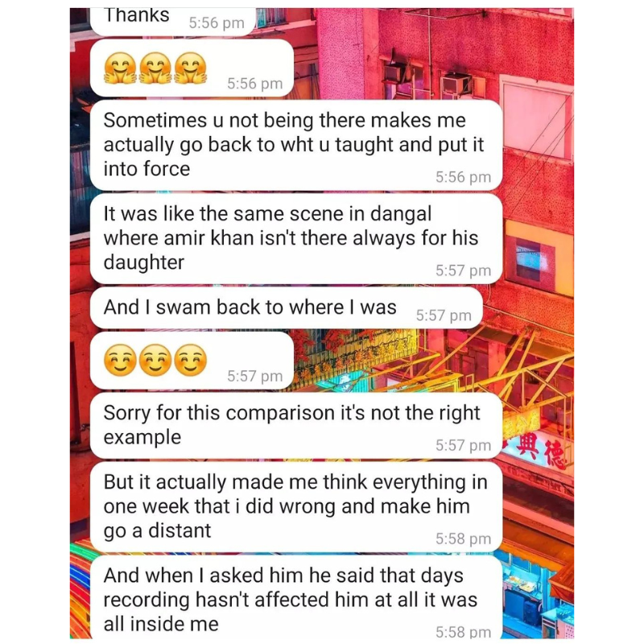Image resolution: width=644 pixels, height=644 pixels.
Task: Click the timestamp of the 'swam back' message
Action: click(x=444, y=316)
